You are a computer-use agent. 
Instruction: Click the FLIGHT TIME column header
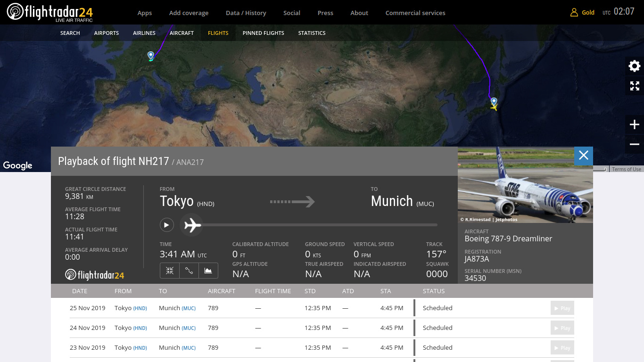273,291
